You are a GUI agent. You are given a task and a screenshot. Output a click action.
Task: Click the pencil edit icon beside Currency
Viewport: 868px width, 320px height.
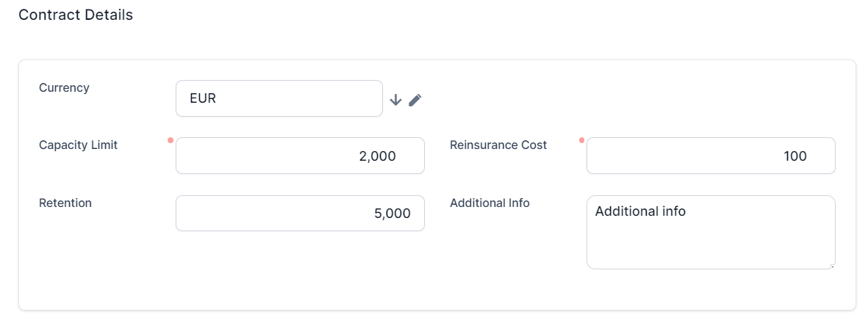pyautogui.click(x=415, y=100)
